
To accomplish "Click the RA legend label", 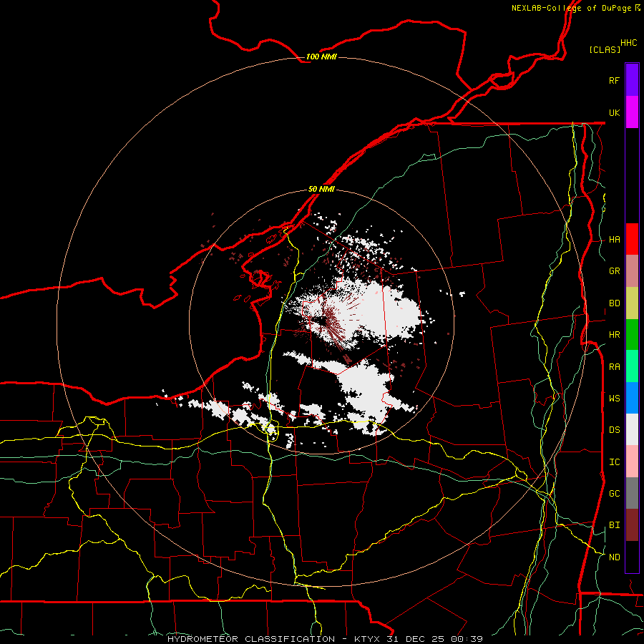I will (x=614, y=367).
